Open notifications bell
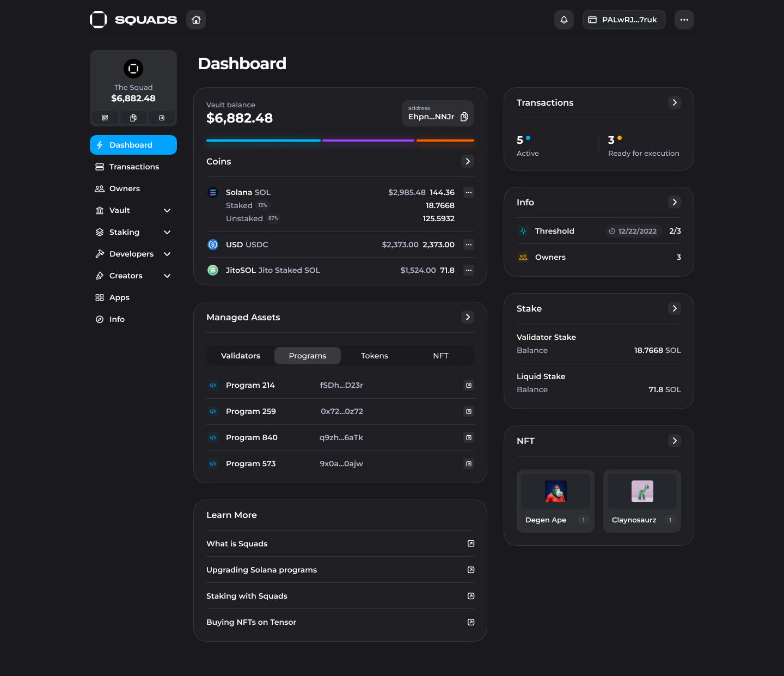 pyautogui.click(x=564, y=20)
